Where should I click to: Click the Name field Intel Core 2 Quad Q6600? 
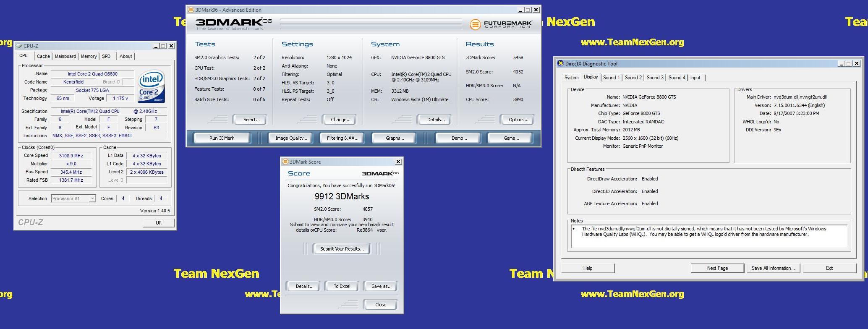[92, 74]
